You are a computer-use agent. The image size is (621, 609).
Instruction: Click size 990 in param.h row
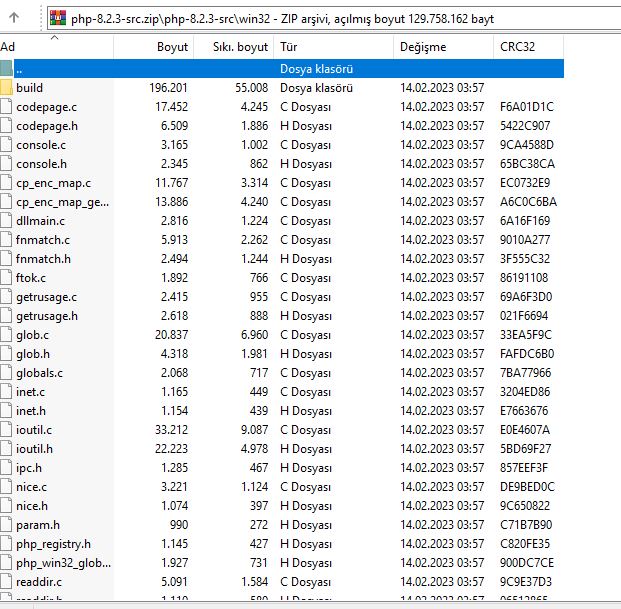[x=179, y=525]
